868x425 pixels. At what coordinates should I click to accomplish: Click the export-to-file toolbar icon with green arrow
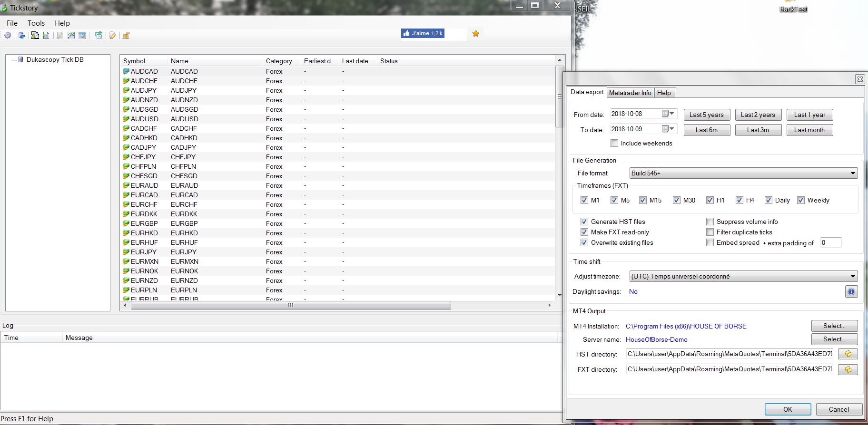(x=46, y=36)
